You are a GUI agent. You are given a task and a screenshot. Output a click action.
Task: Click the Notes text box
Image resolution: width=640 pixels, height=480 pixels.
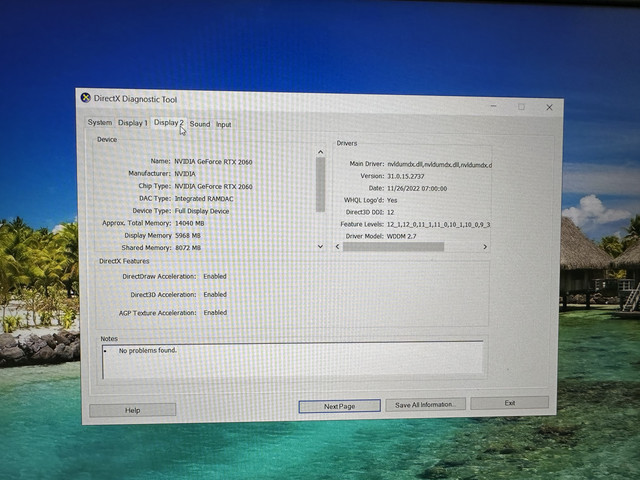click(292, 359)
